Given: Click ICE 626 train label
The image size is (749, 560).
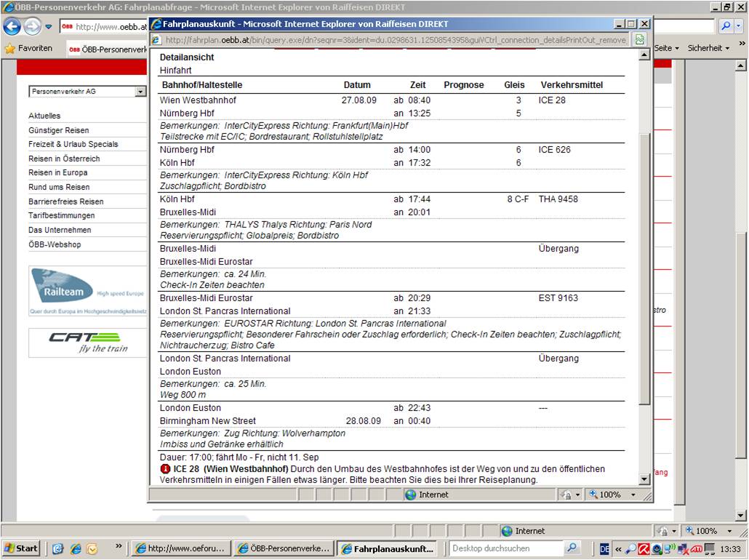Looking at the screenshot, I should [x=554, y=150].
